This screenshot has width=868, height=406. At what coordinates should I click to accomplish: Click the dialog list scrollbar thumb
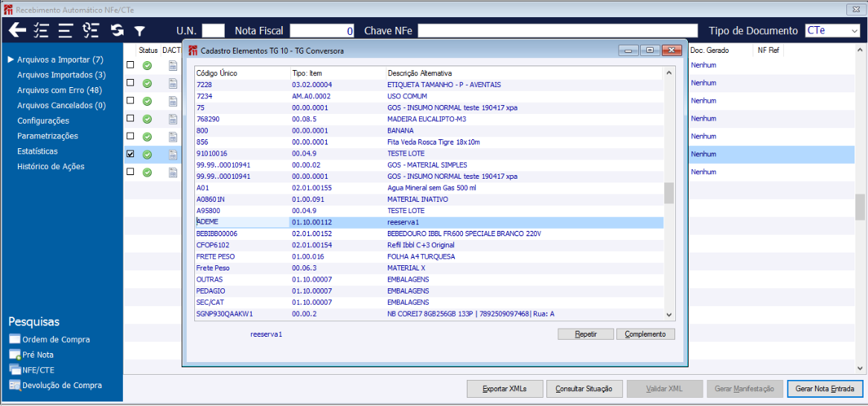tap(668, 193)
